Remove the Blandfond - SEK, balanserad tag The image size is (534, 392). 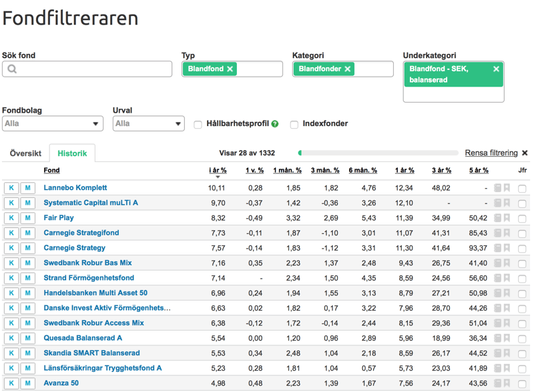click(496, 69)
